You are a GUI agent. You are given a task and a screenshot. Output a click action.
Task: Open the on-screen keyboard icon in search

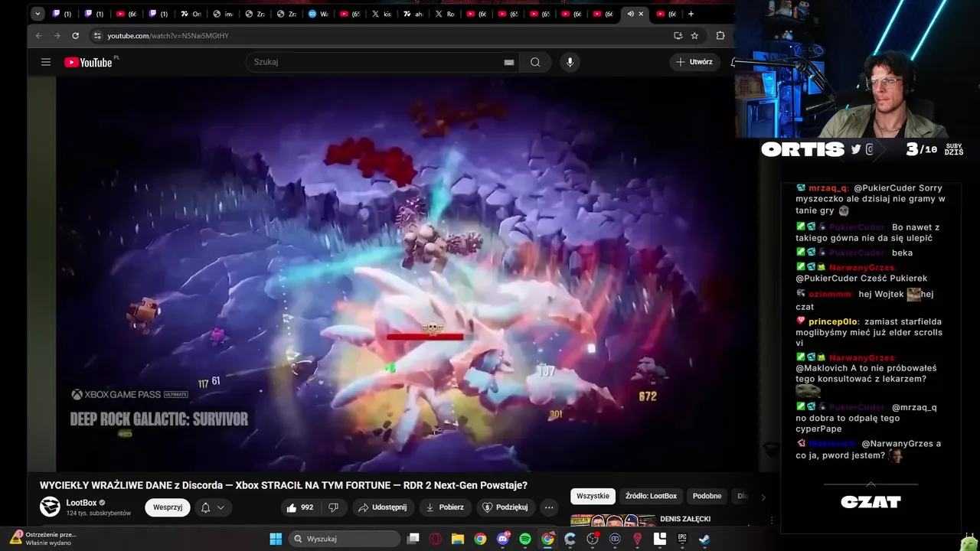509,63
